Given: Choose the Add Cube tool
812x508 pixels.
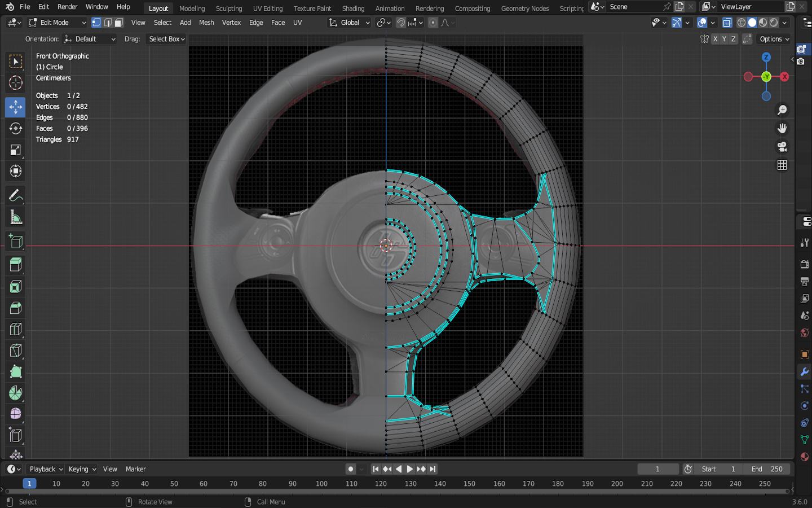Looking at the screenshot, I should 16,242.
